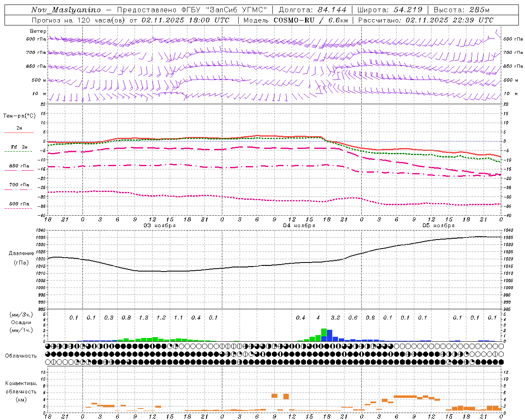The width and height of the screenshot is (525, 420).
Task: Click the precipitation value '1.2'
Action: coord(161,317)
